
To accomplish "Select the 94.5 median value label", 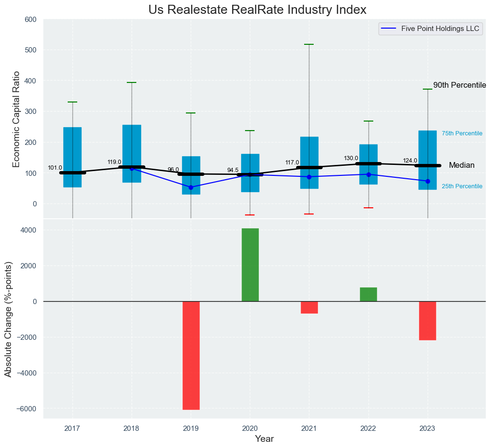I will [233, 170].
